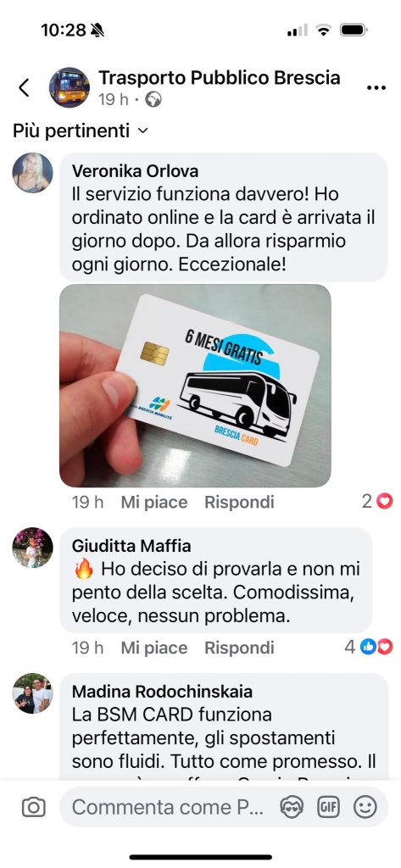Tap the back arrow icon
The width and height of the screenshot is (401, 868).
click(x=24, y=87)
